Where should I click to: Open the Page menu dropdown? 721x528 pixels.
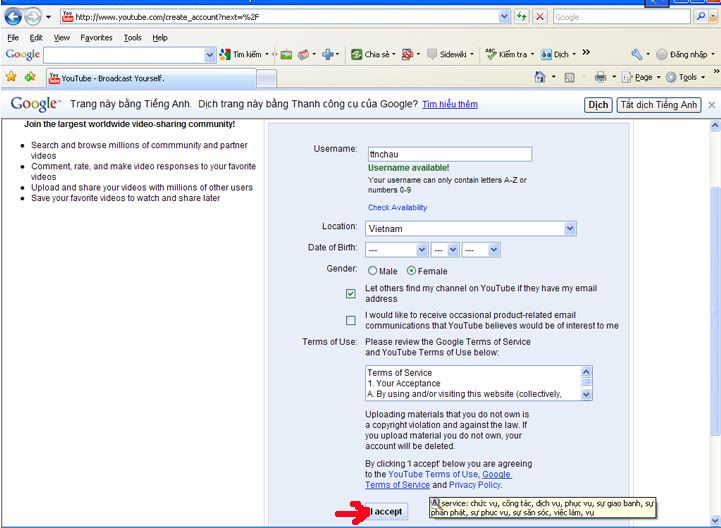coord(641,77)
